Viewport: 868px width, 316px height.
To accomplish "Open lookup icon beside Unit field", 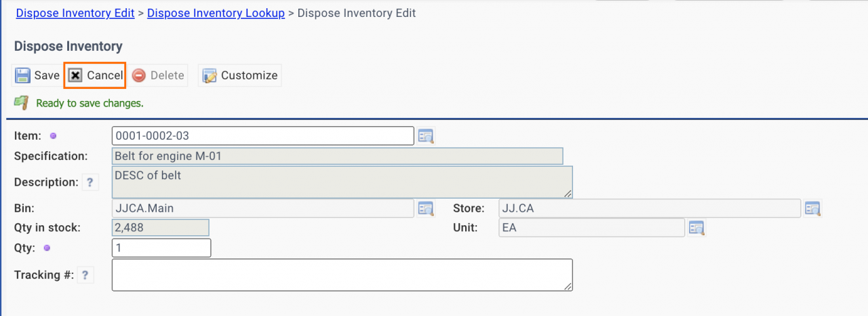I will [697, 228].
